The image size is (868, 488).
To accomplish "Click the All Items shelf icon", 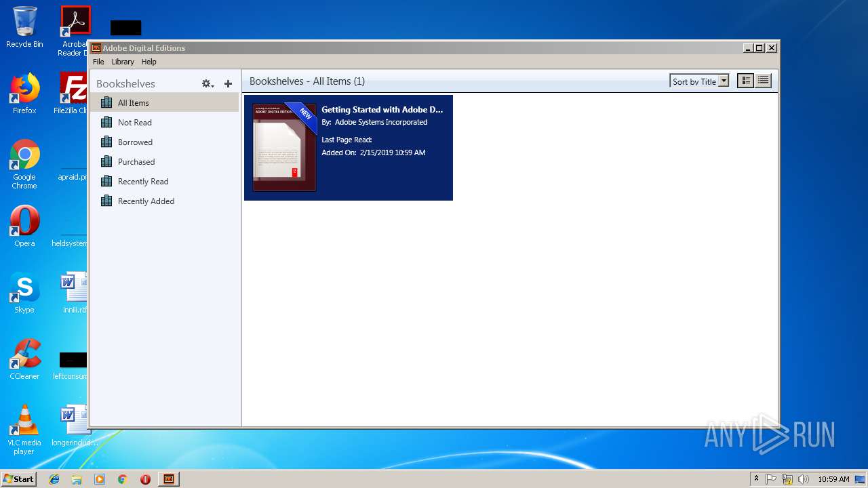I will [106, 102].
